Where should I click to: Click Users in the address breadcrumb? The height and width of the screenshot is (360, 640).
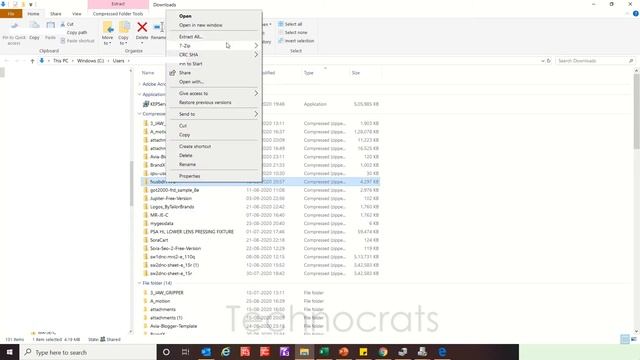pyautogui.click(x=118, y=61)
